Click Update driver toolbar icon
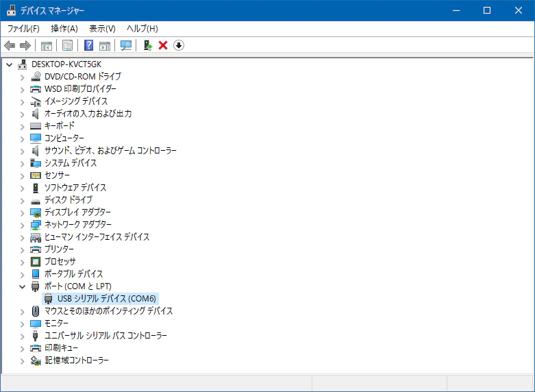 [148, 45]
